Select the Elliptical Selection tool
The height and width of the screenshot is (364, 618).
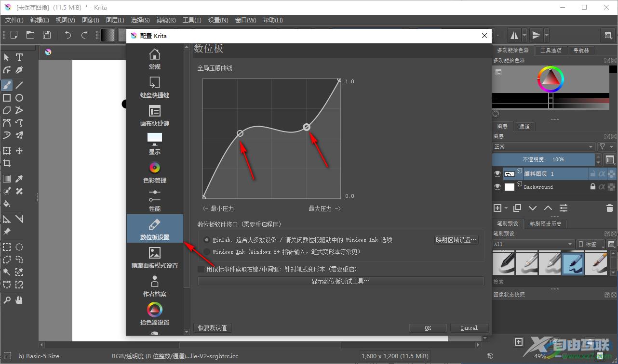19,247
